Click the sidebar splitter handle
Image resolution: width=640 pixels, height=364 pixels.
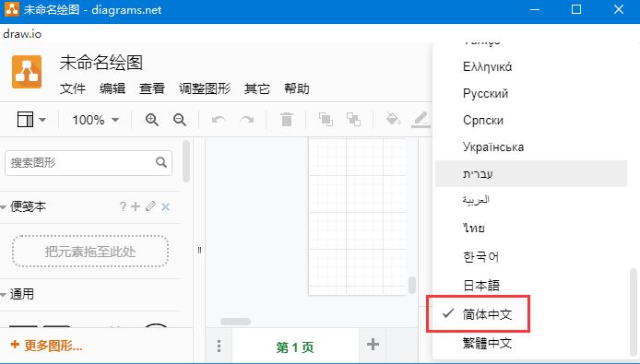tap(199, 250)
